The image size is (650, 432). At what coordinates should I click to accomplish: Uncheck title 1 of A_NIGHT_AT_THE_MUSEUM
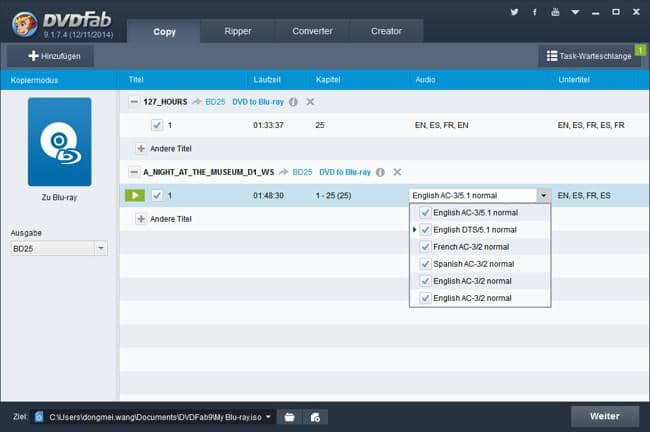157,195
